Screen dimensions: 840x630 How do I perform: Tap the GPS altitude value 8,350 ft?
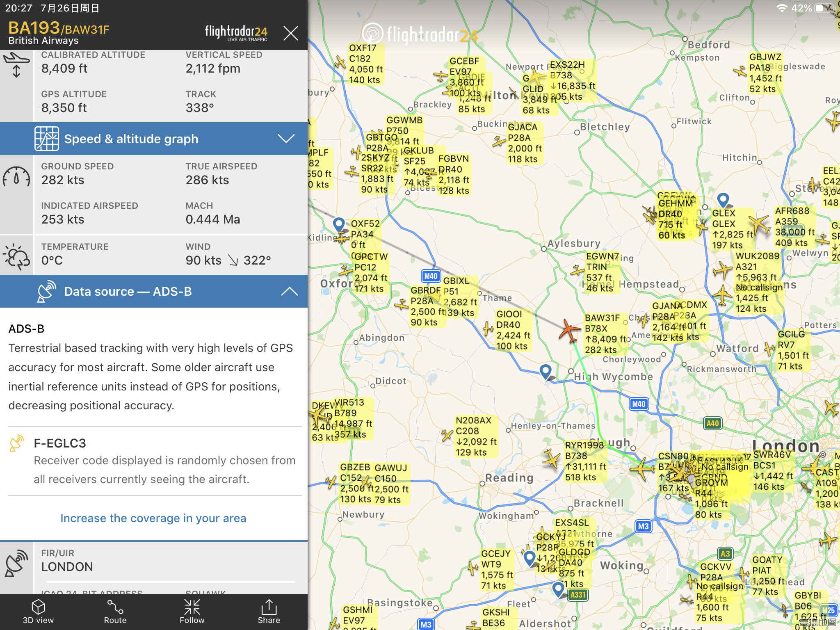pyautogui.click(x=64, y=108)
